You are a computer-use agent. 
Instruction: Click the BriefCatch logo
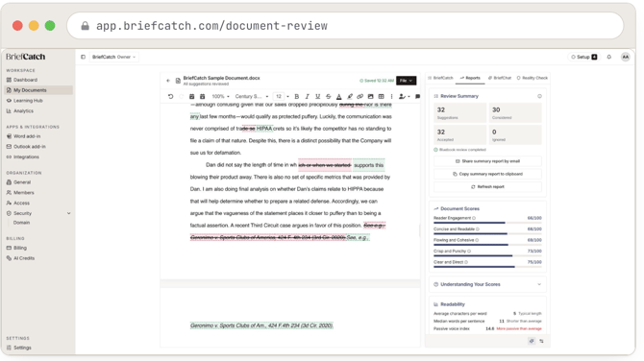click(x=25, y=57)
